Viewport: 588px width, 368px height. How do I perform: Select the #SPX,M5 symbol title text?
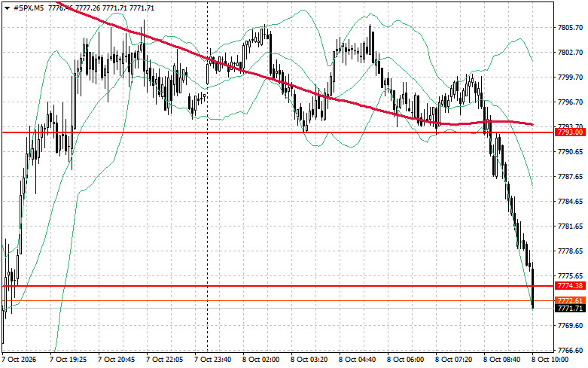pyautogui.click(x=28, y=8)
